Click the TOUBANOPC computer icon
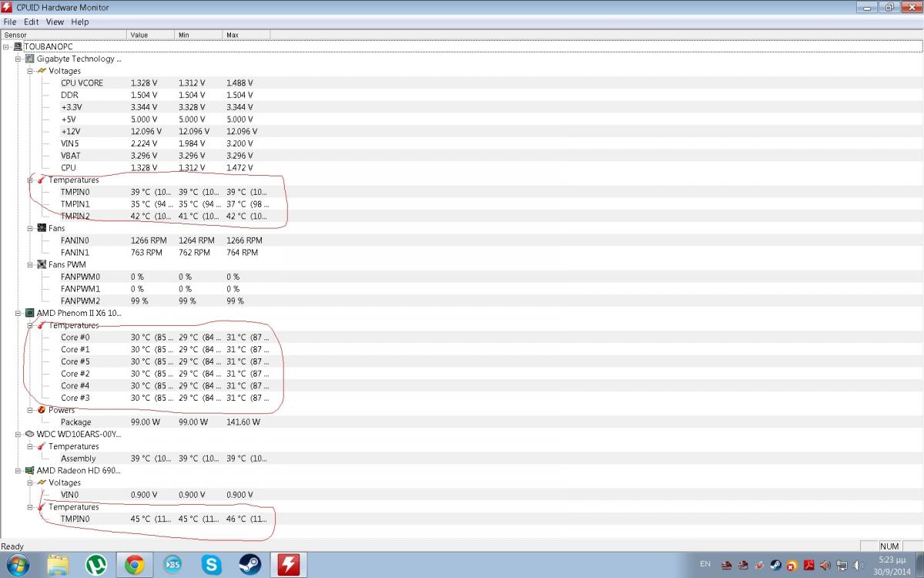This screenshot has width=924, height=578. click(x=18, y=47)
